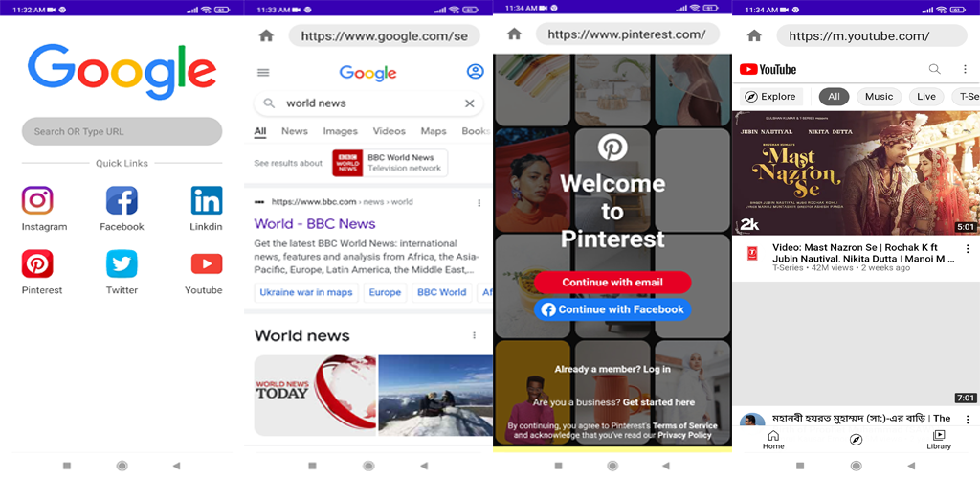Click the Ukraine war in maps chip
The image size is (980, 479).
[x=305, y=292]
